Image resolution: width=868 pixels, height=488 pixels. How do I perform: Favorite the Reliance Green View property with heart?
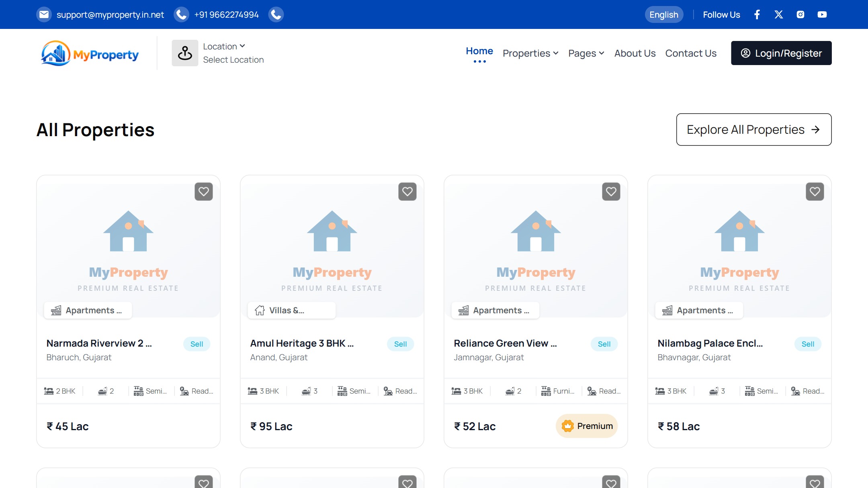[611, 192]
